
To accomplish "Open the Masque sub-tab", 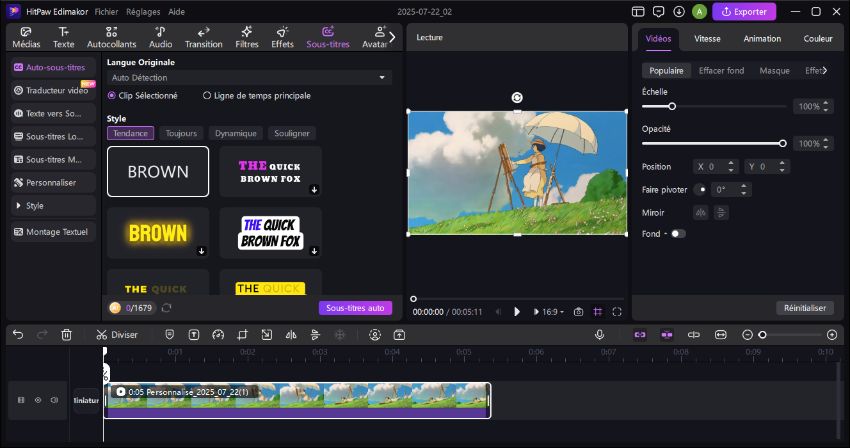I will point(774,71).
